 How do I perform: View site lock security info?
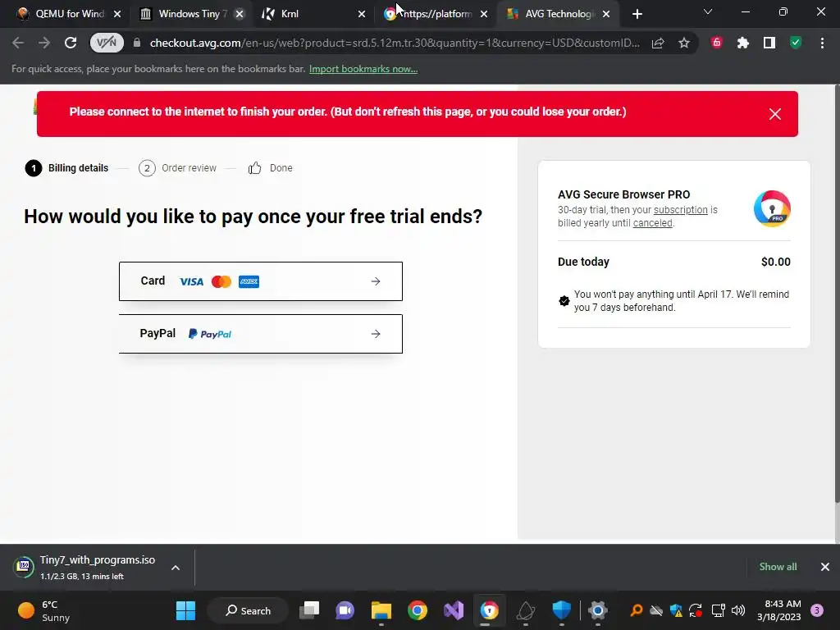point(137,43)
